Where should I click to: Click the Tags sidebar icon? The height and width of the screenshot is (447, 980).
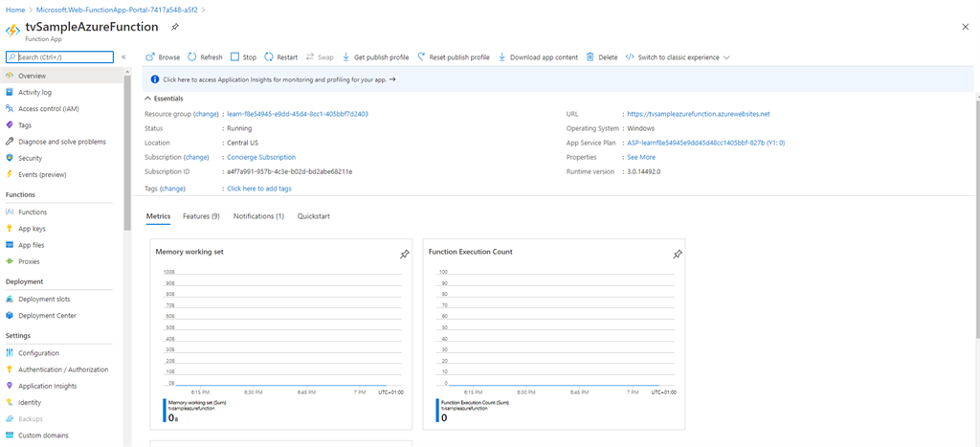tap(10, 125)
